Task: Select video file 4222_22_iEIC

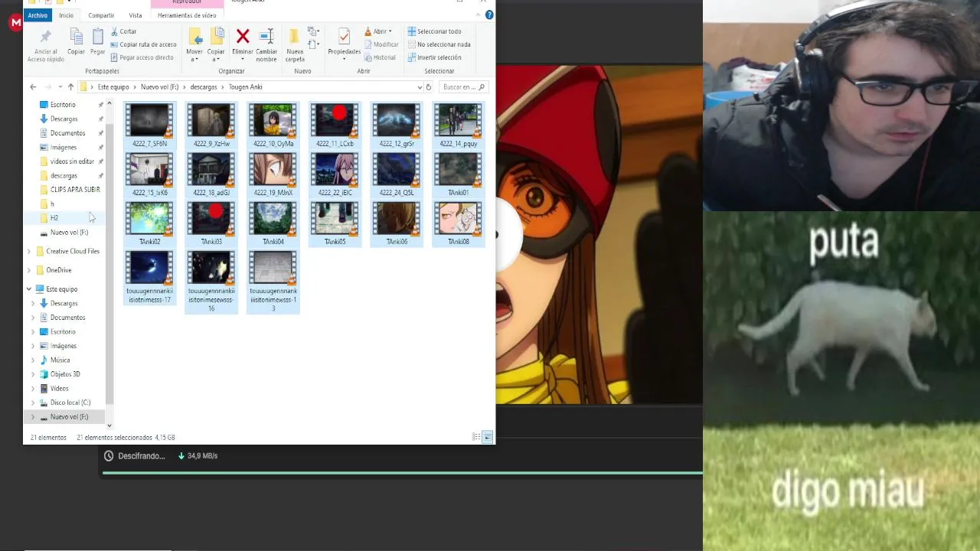Action: [x=335, y=174]
